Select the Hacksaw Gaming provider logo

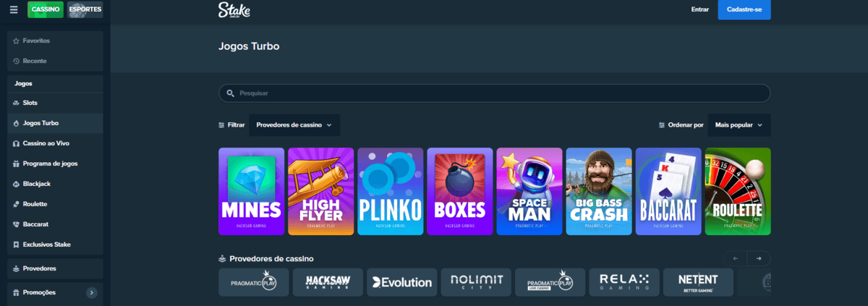click(x=328, y=282)
